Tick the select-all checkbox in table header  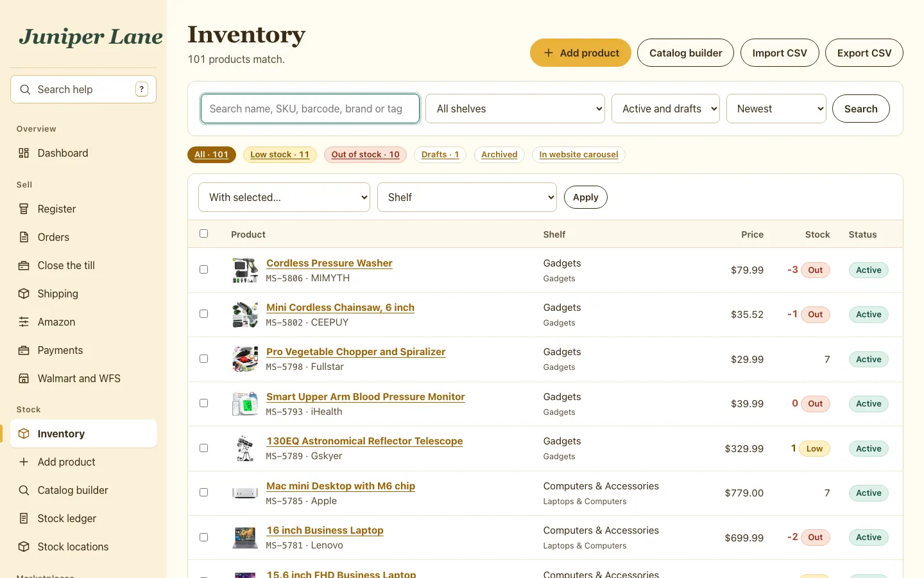(x=203, y=234)
